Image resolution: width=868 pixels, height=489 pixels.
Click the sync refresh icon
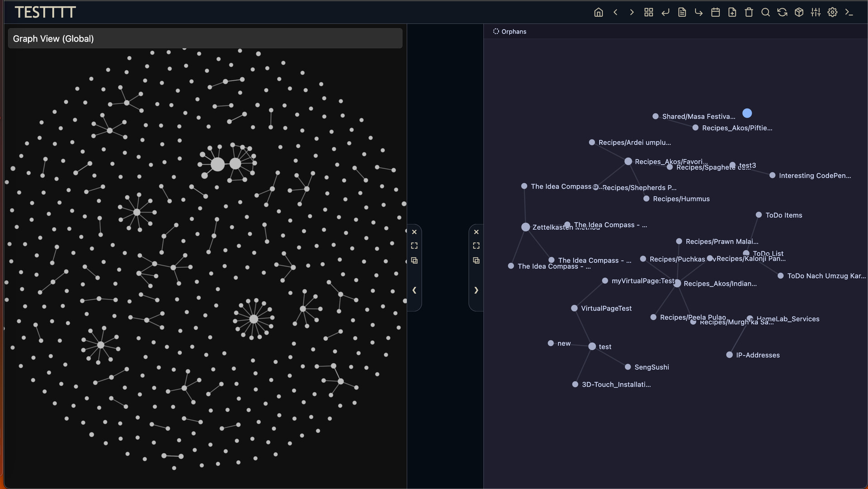[x=782, y=12]
